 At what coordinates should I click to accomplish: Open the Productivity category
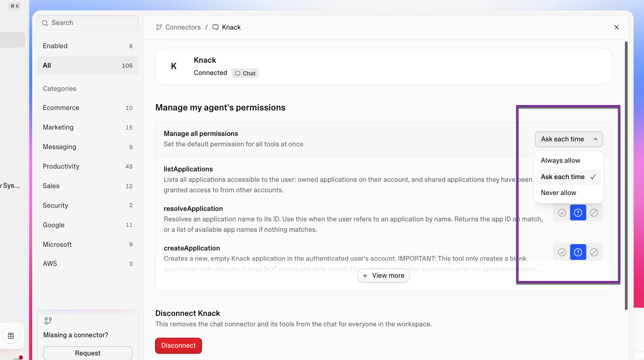pos(88,166)
